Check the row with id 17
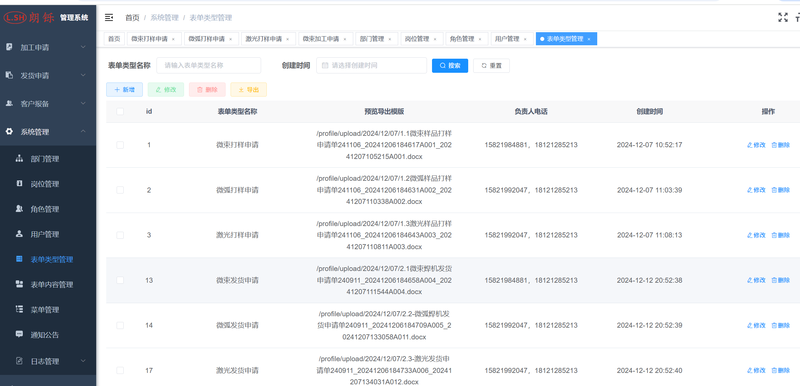The image size is (800, 386). click(120, 370)
